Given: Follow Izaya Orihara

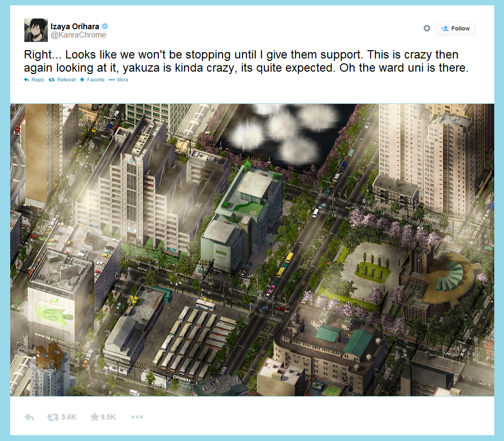Looking at the screenshot, I should (455, 28).
